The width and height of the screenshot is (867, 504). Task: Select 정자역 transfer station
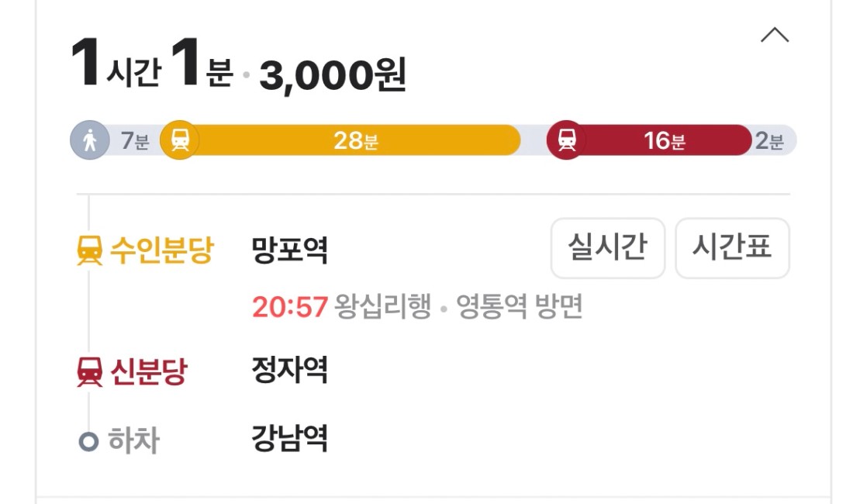pos(290,370)
